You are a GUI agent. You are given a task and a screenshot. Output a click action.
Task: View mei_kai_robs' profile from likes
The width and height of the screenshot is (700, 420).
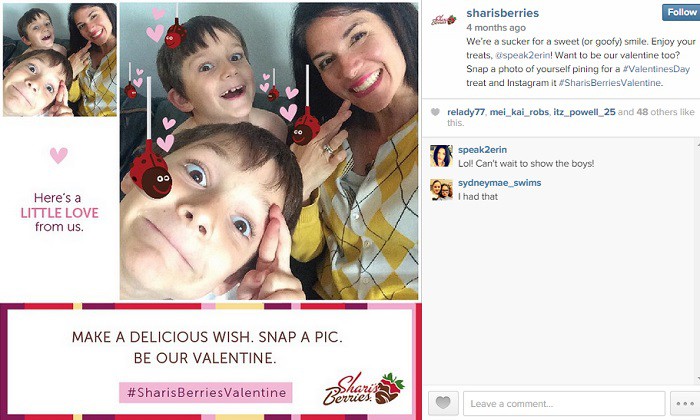[x=519, y=112]
